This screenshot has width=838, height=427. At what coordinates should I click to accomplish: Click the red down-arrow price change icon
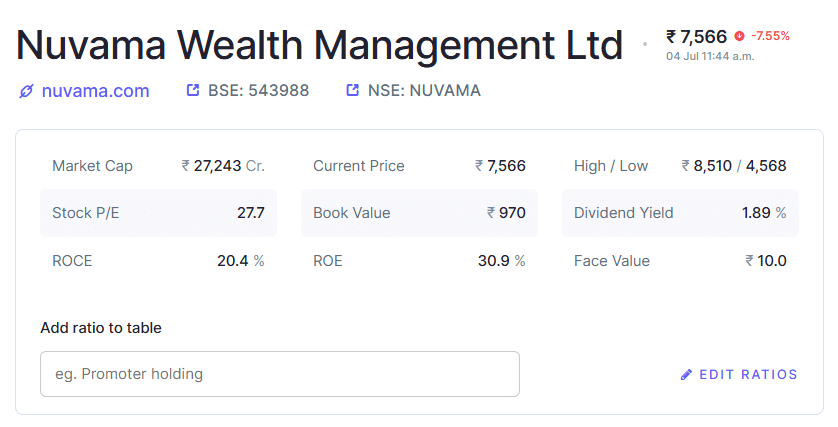pyautogui.click(x=739, y=36)
